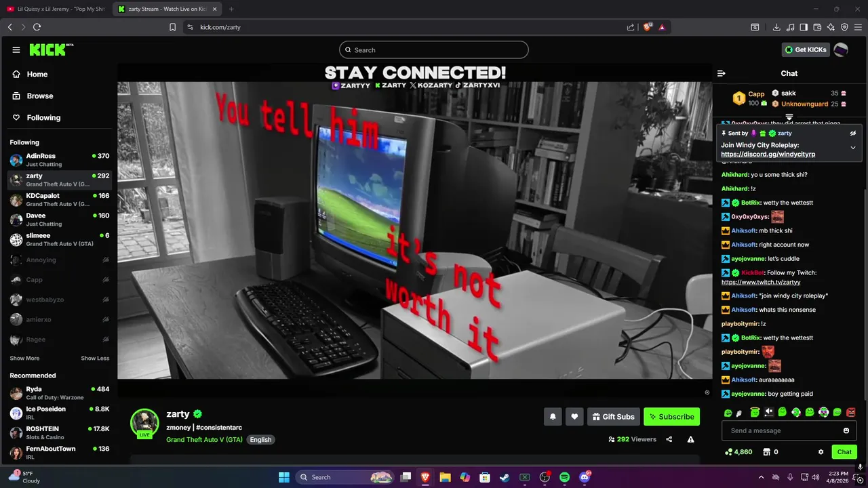Click the small settings icon at the player's lower right
The width and height of the screenshot is (868, 488).
[707, 392]
